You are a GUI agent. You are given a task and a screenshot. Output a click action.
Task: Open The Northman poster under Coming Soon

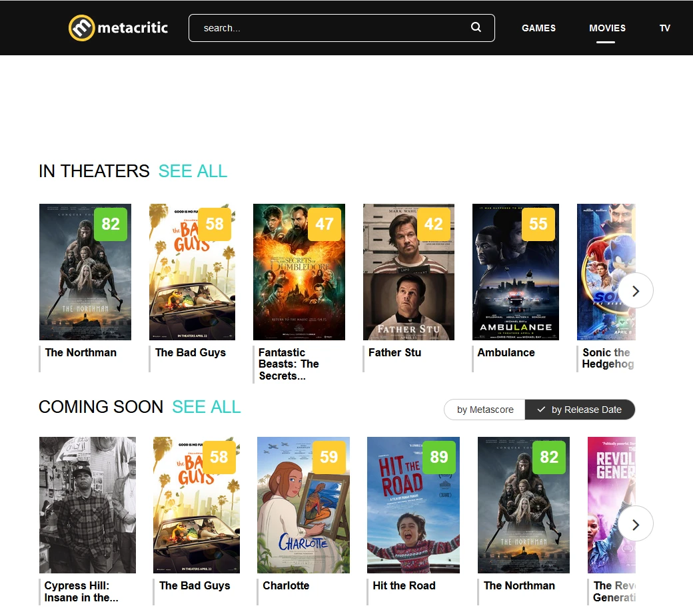tap(524, 505)
